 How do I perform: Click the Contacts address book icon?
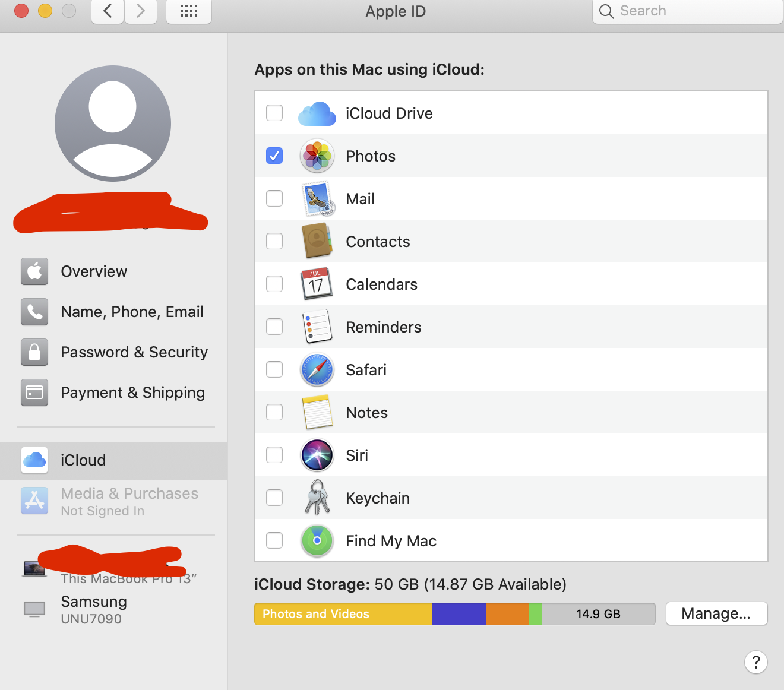(x=317, y=241)
